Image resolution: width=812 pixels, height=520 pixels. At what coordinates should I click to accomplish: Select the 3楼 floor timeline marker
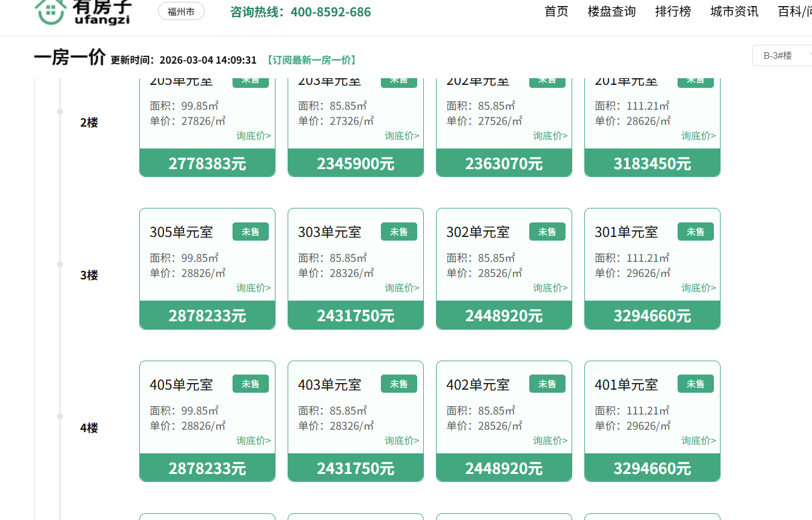(60, 264)
